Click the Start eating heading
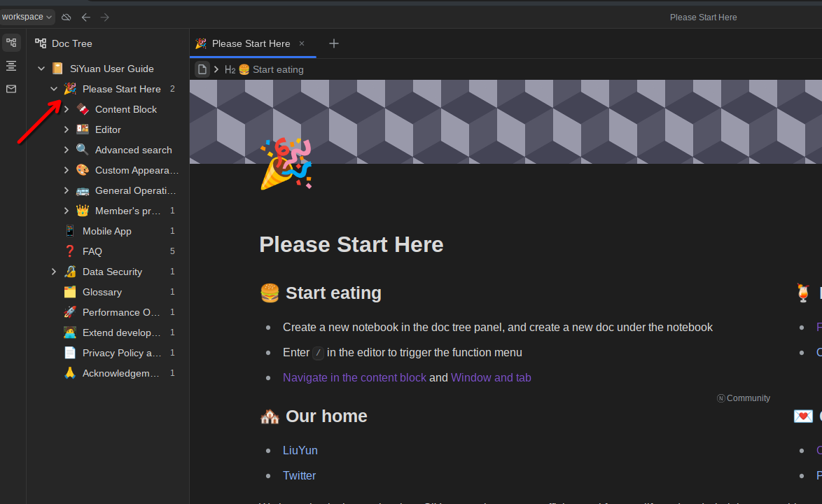822x504 pixels. (333, 293)
